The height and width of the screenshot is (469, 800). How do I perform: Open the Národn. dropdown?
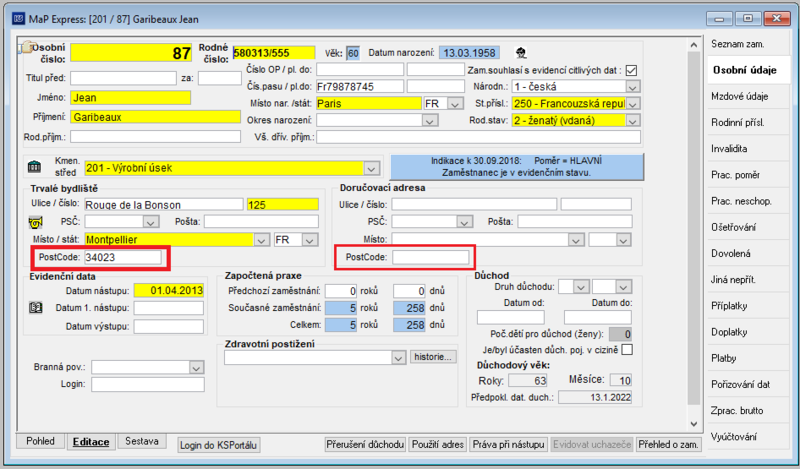tap(633, 87)
